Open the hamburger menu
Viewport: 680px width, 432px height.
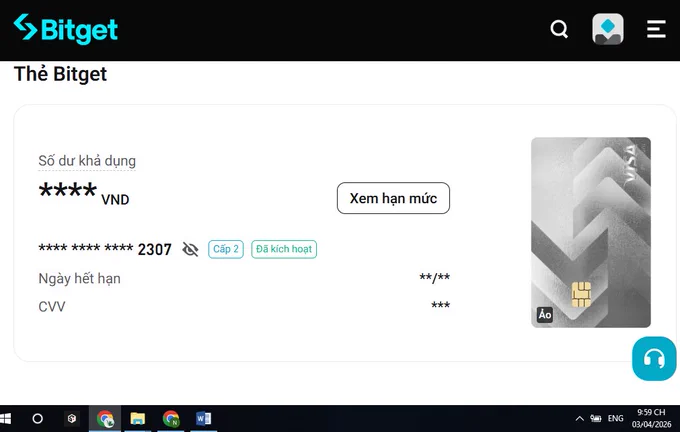point(656,29)
